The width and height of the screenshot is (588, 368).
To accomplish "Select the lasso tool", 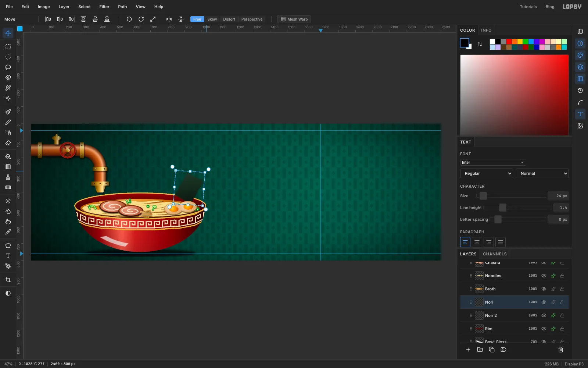I will coord(8,67).
